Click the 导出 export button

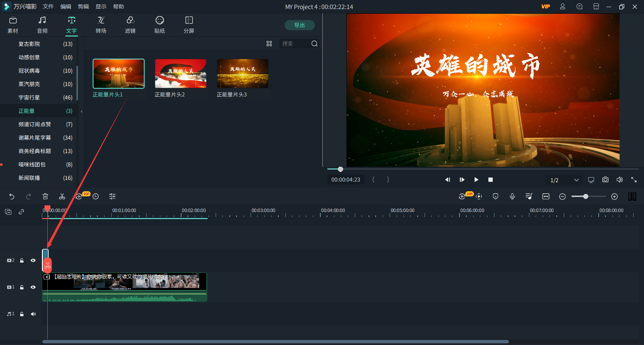[300, 25]
